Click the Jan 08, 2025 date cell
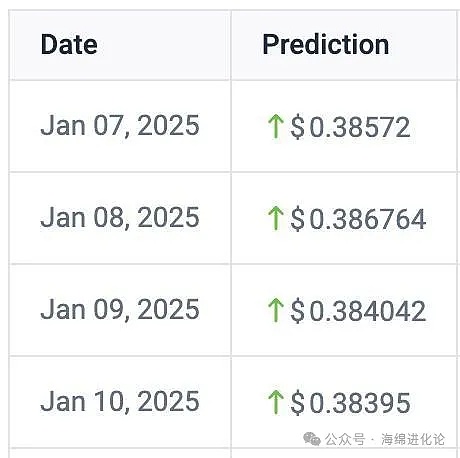This screenshot has width=460, height=458. (x=120, y=218)
